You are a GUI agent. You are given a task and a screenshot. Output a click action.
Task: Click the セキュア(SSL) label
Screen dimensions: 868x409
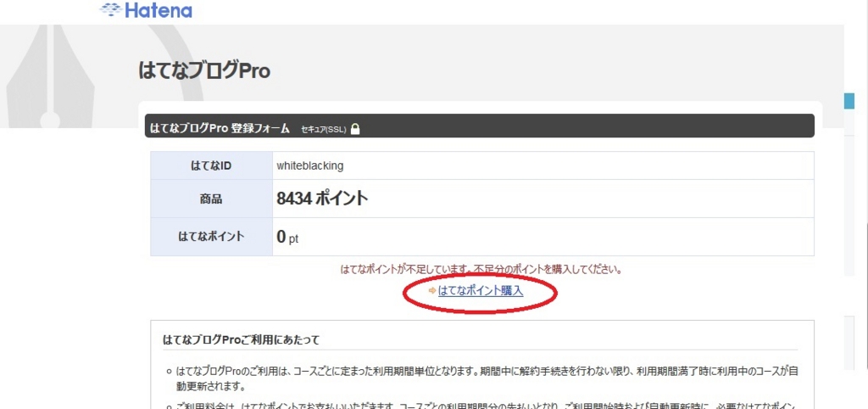[x=323, y=130]
